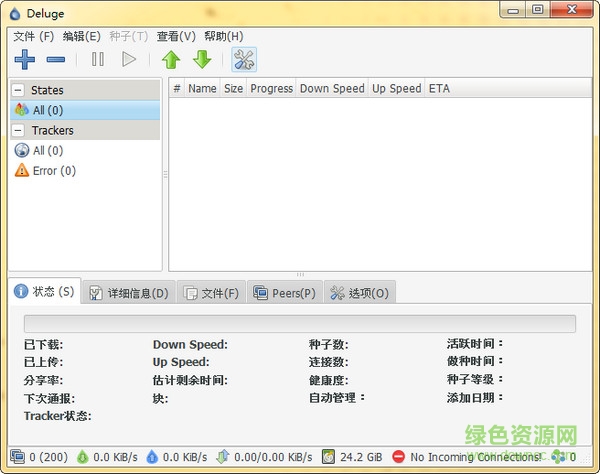Click the Remove torrent minus icon
This screenshot has height=474, width=600.
[56, 59]
